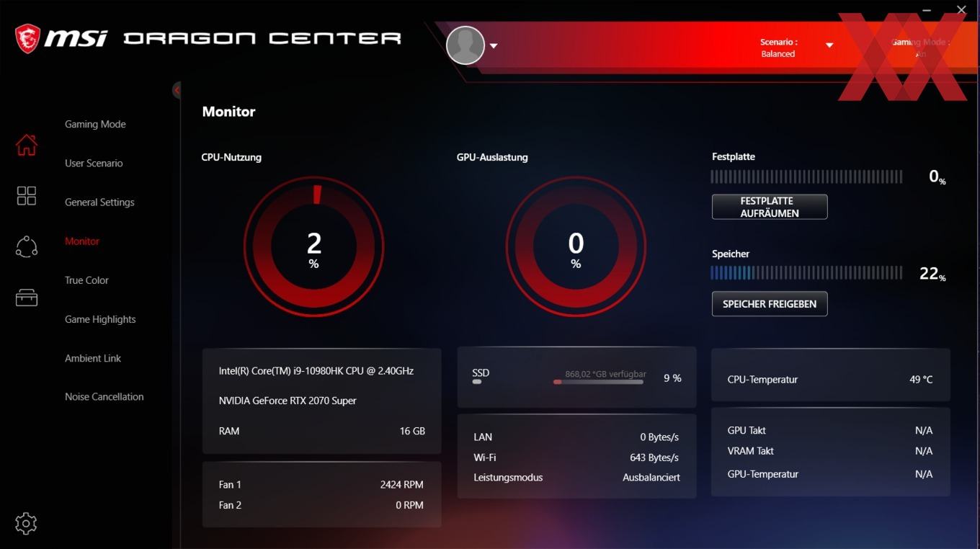
Task: Toggle the Gaming Mode switch in header
Action: tap(920, 48)
